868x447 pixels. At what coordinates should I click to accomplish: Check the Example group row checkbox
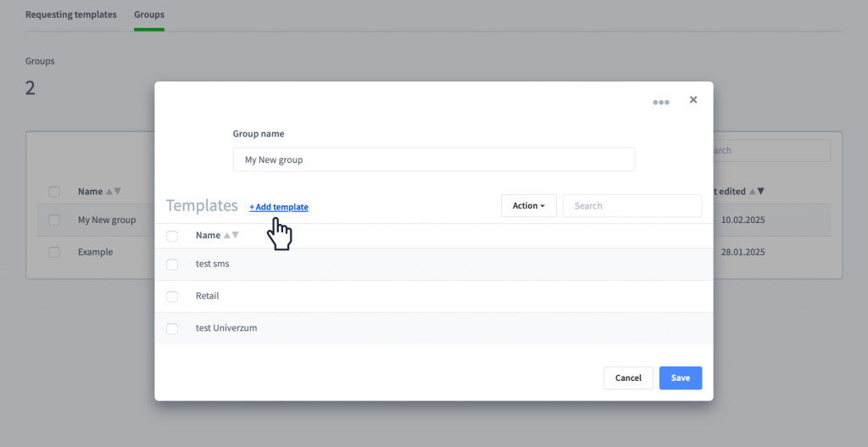click(54, 252)
